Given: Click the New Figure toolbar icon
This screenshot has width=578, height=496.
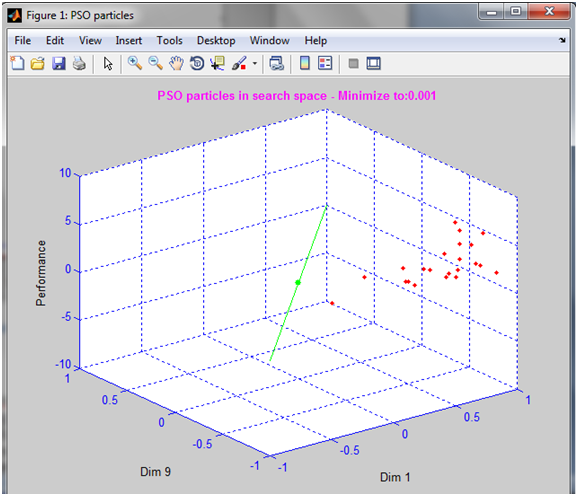Looking at the screenshot, I should (x=17, y=63).
